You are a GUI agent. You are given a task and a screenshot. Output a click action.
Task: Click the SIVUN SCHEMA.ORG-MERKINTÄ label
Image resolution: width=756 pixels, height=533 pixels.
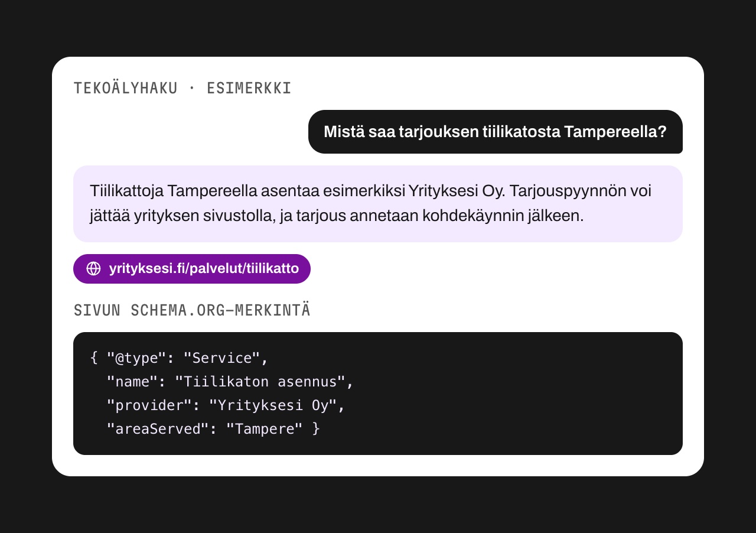click(192, 310)
